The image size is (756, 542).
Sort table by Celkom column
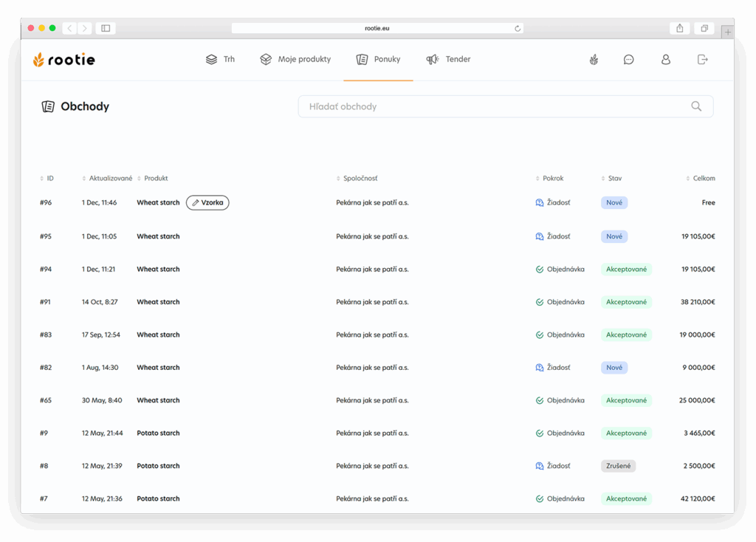[x=701, y=179]
